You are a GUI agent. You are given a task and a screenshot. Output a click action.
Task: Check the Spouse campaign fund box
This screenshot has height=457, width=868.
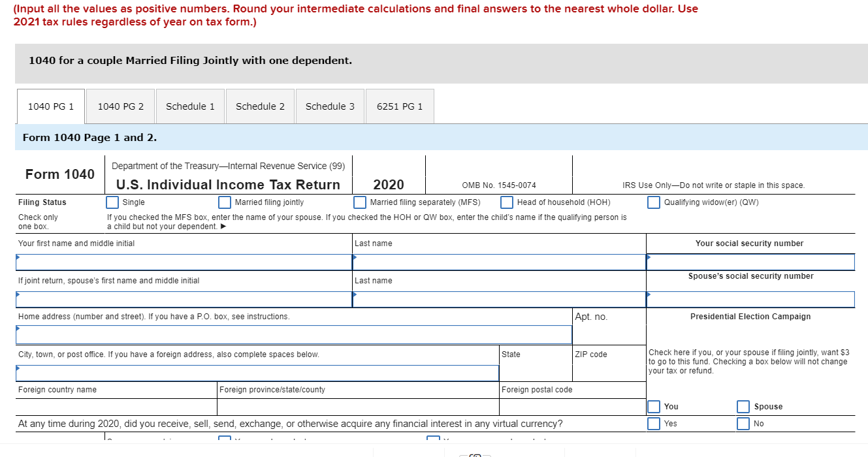(743, 407)
